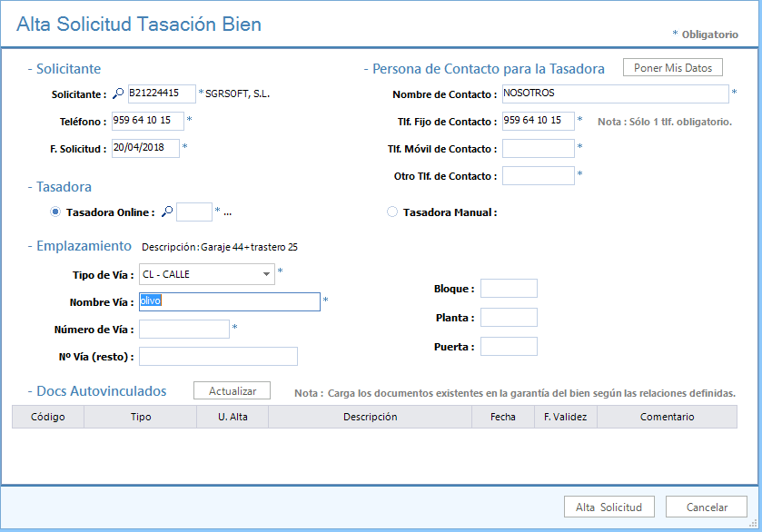Click the Alta Solicitud Tasación Bien title
The width and height of the screenshot is (762, 532).
point(139,24)
